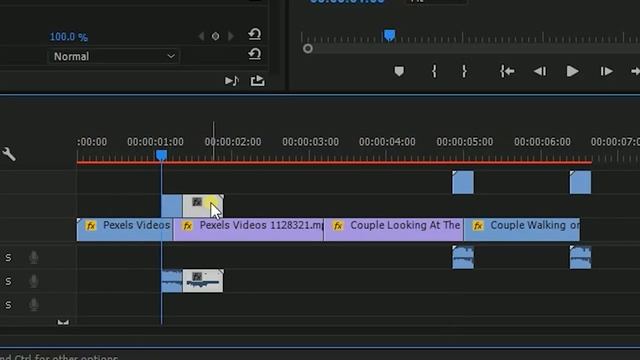Click fx badge on Couple Walking clip

[478, 226]
